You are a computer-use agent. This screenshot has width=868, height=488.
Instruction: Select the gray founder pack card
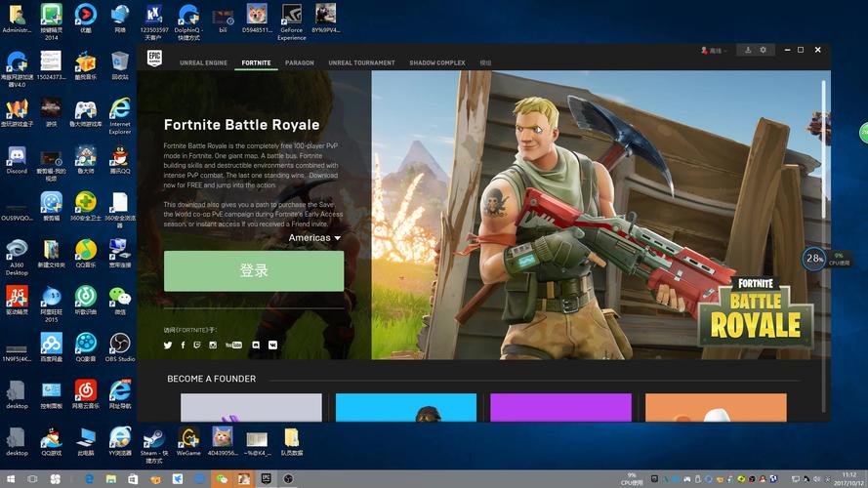(251, 408)
